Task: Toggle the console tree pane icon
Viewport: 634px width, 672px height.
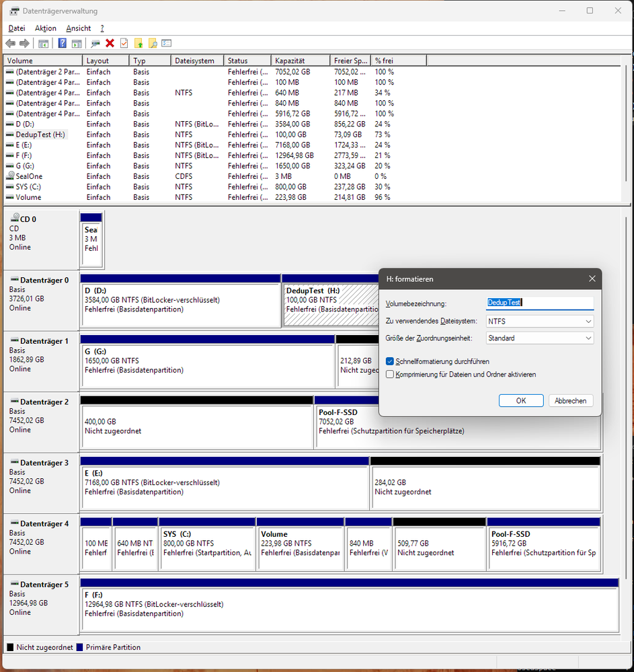Action: tap(43, 43)
